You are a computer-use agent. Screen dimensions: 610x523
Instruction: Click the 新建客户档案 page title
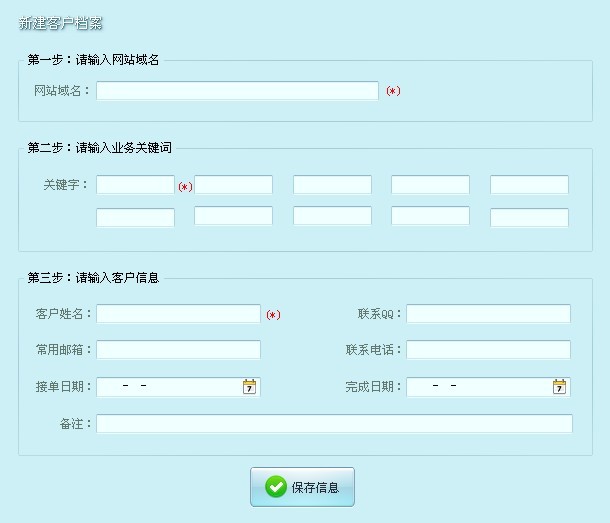coord(60,23)
